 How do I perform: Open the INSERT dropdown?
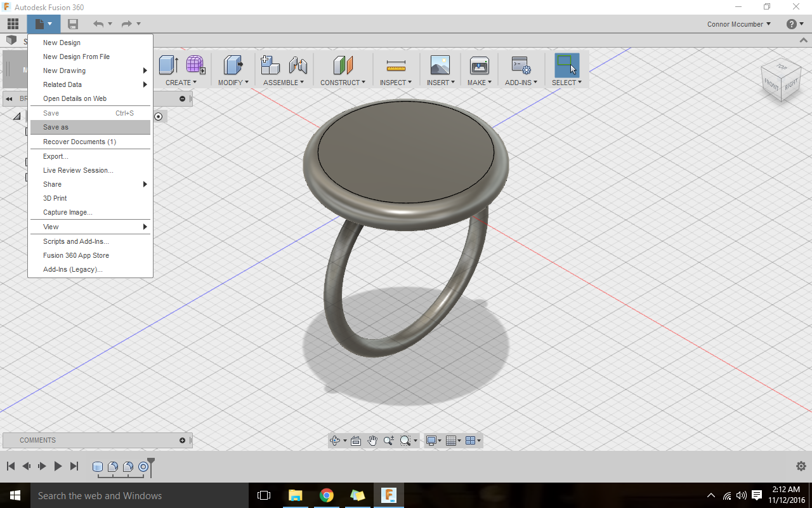point(440,83)
